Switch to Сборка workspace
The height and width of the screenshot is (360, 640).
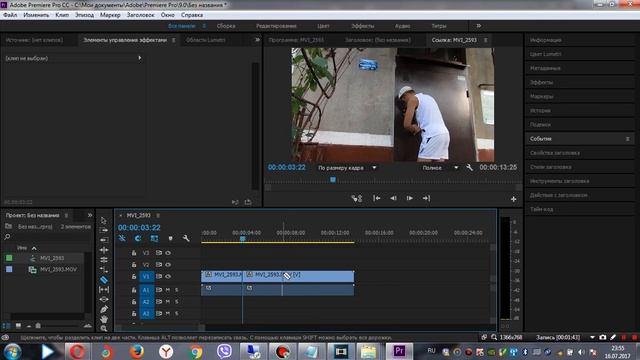(226, 26)
